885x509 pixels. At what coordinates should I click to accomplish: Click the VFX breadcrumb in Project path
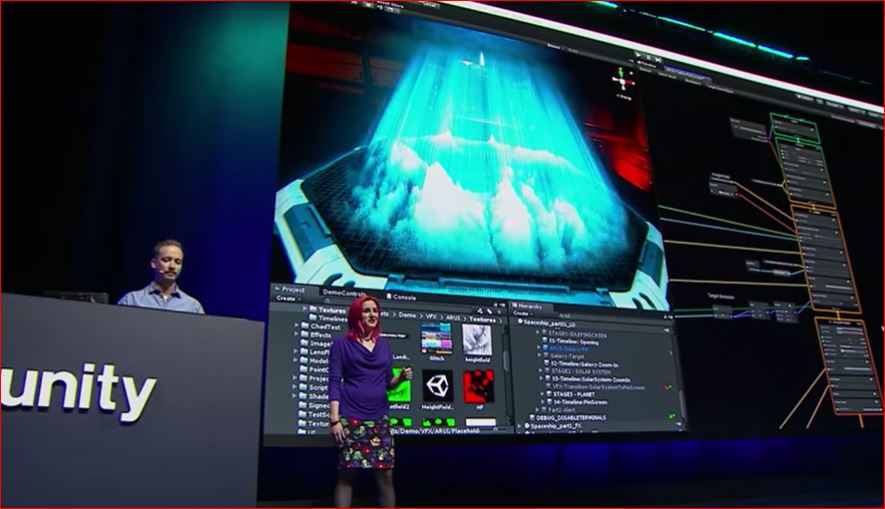[x=432, y=317]
